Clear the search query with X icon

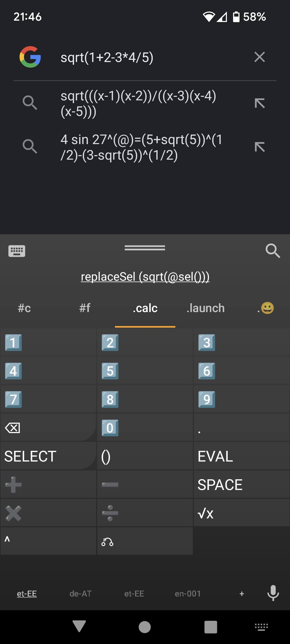259,57
